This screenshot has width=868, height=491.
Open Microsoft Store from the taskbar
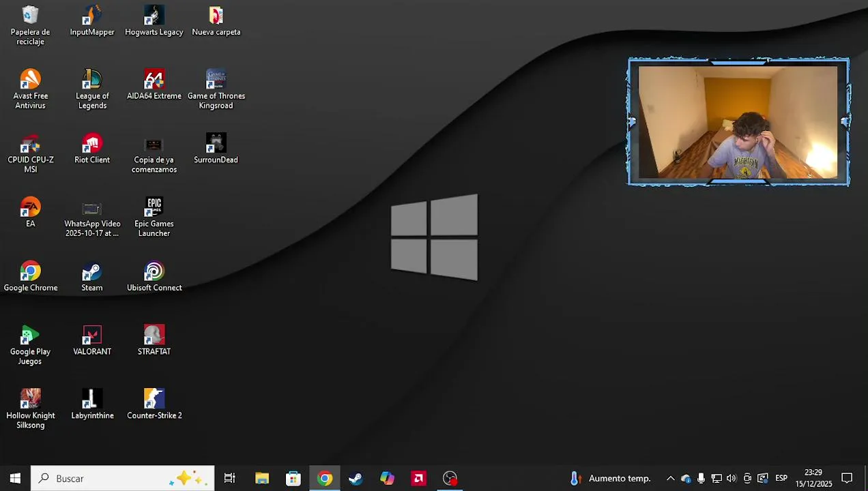[x=293, y=478]
